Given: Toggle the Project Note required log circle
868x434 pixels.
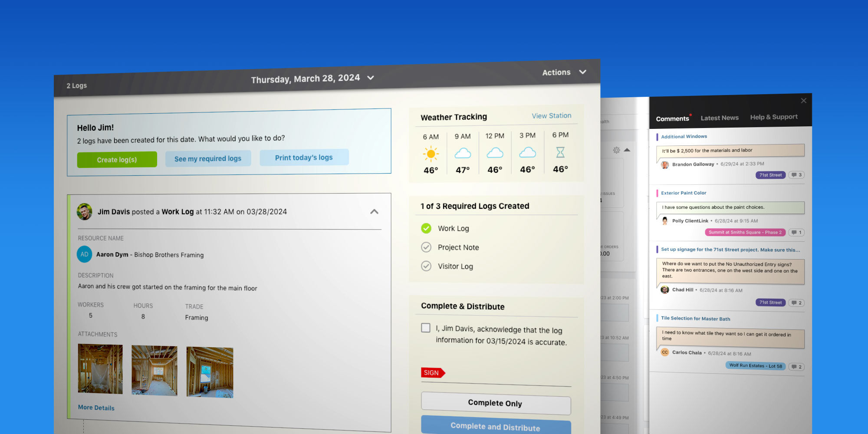Looking at the screenshot, I should 426,247.
